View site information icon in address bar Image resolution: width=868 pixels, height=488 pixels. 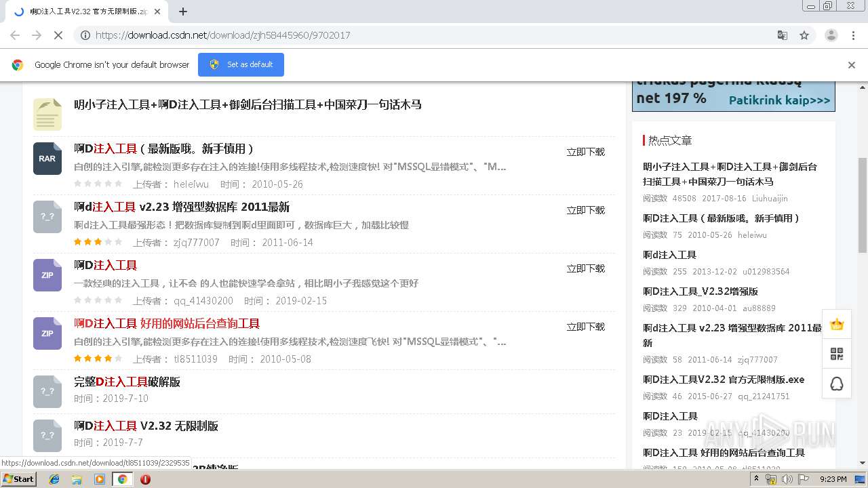(85, 35)
